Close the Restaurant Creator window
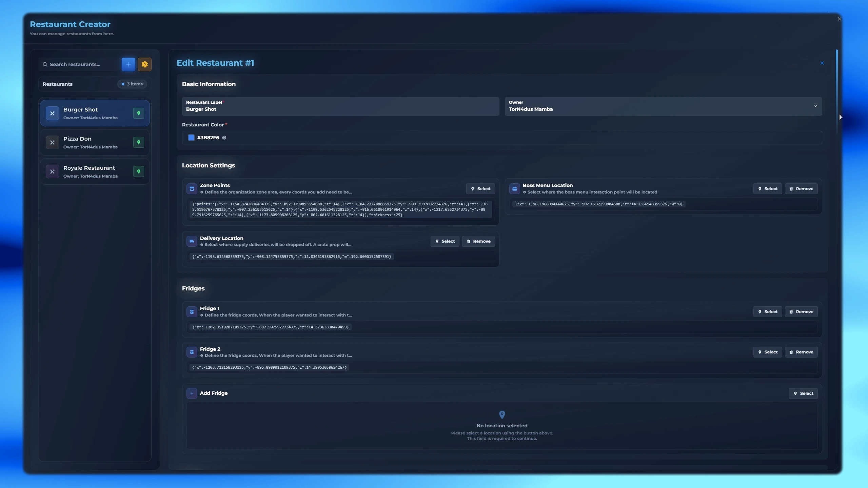 (839, 19)
